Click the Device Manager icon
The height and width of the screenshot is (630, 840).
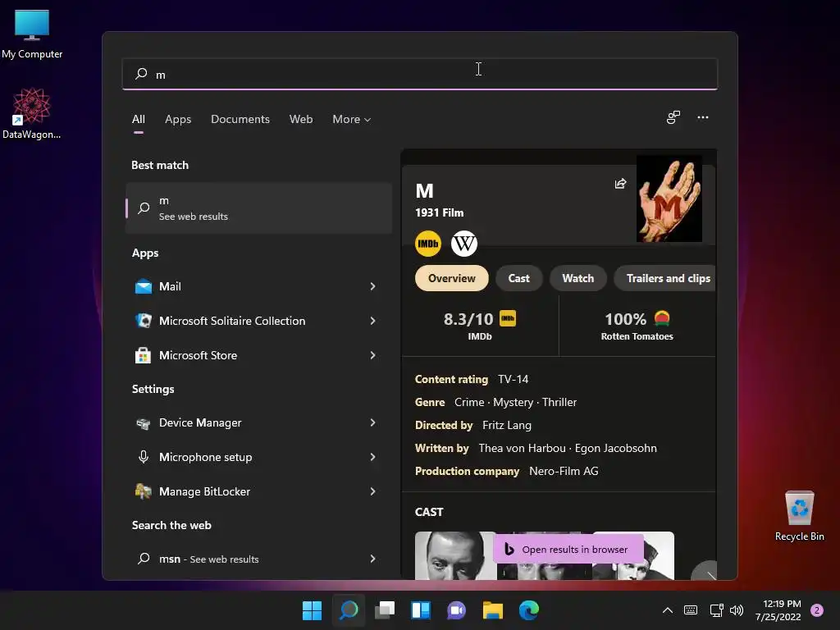click(x=143, y=423)
